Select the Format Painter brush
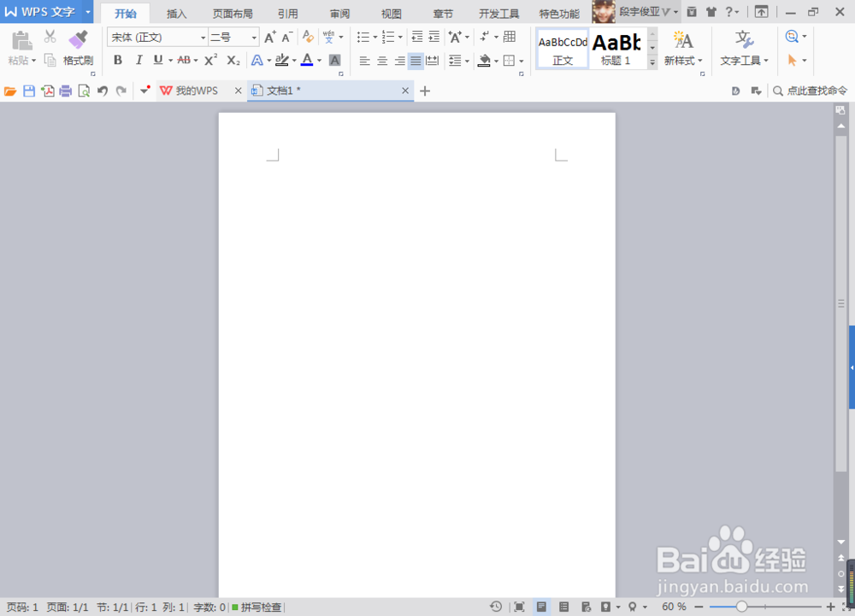Viewport: 855px width, 616px height. click(x=78, y=40)
